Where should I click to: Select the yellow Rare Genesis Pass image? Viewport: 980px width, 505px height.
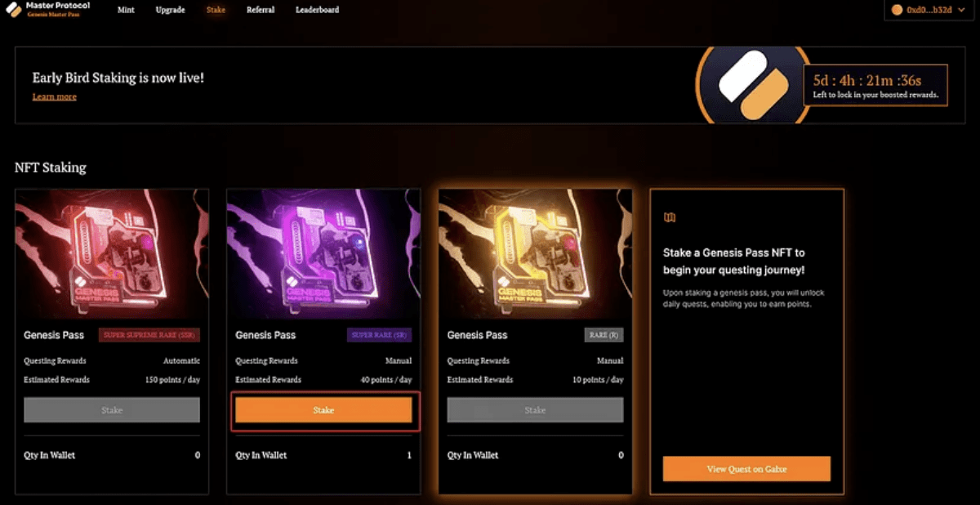pos(535,254)
